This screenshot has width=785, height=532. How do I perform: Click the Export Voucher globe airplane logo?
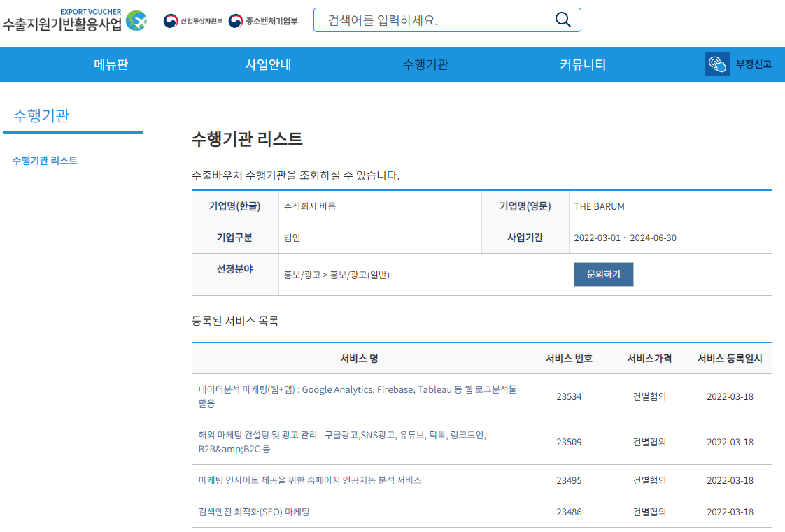[136, 21]
